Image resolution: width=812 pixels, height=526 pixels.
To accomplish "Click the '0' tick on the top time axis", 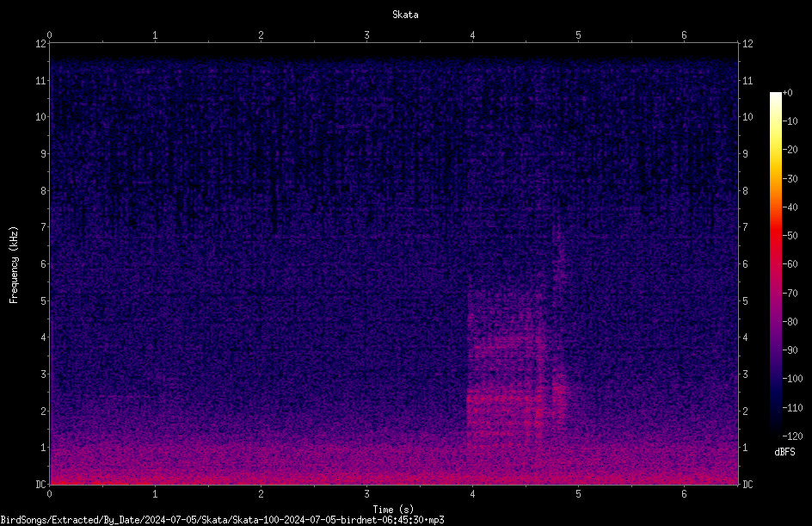I will point(49,35).
